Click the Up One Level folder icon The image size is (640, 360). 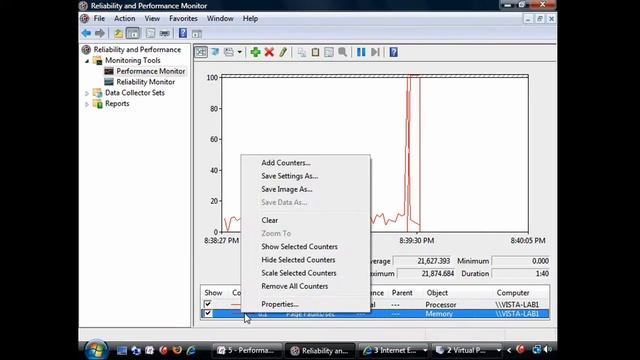tap(118, 33)
